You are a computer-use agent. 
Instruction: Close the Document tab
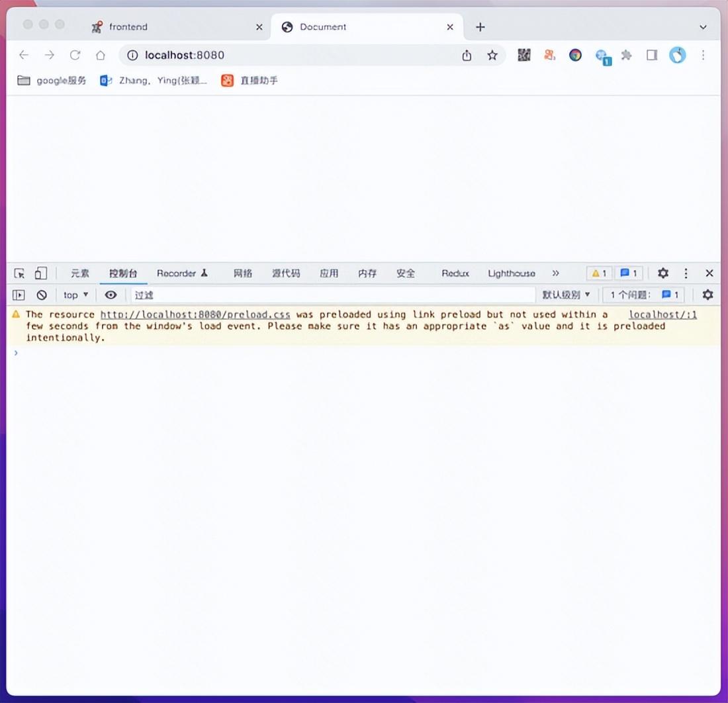click(450, 27)
